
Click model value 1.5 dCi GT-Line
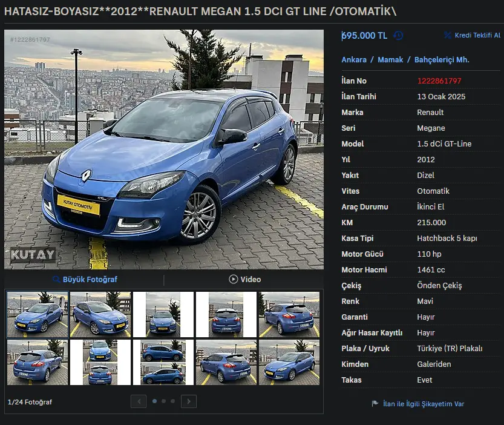click(x=444, y=144)
